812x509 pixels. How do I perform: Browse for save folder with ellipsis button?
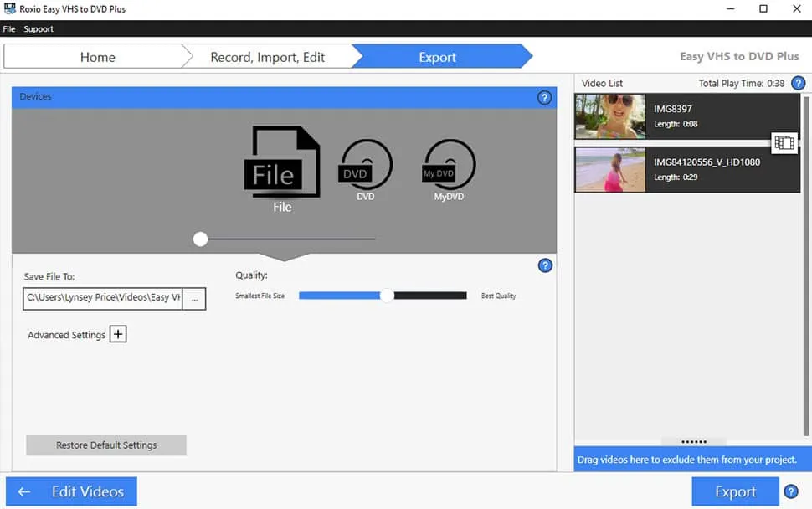click(x=194, y=299)
